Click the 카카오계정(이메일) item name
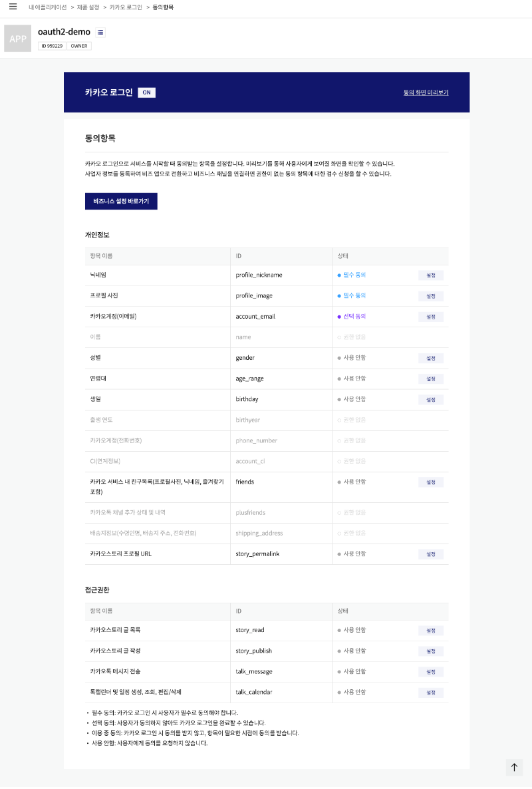The height and width of the screenshot is (789, 532). pyautogui.click(x=113, y=317)
